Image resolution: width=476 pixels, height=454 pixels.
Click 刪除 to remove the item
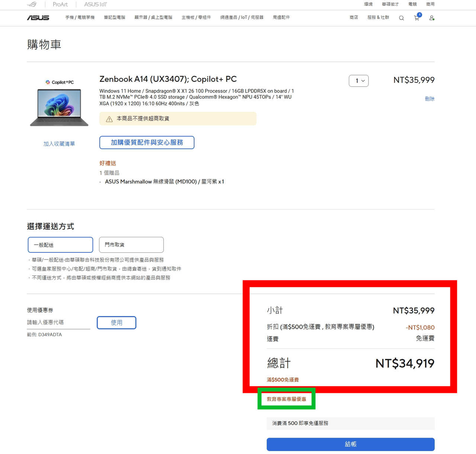(x=430, y=99)
